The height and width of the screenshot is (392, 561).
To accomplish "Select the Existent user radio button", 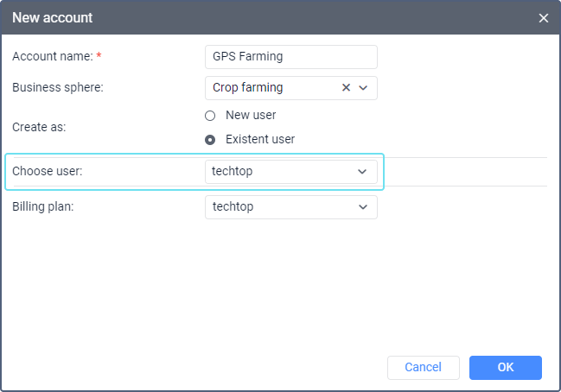I will tap(210, 139).
